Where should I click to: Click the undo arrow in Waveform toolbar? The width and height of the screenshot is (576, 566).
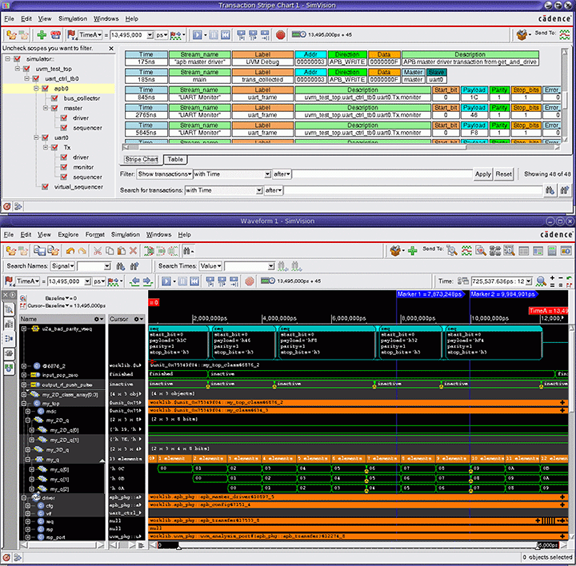(71, 251)
